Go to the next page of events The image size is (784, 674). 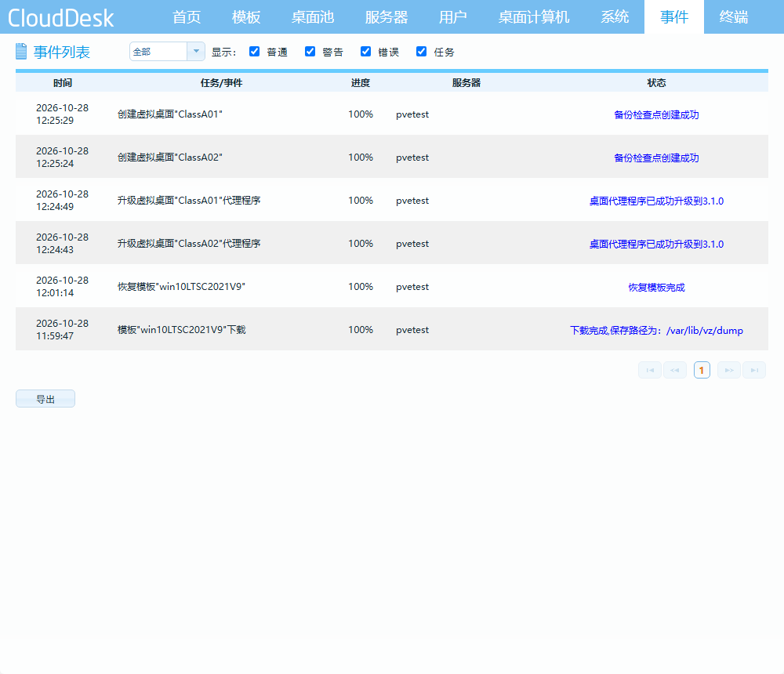point(729,370)
